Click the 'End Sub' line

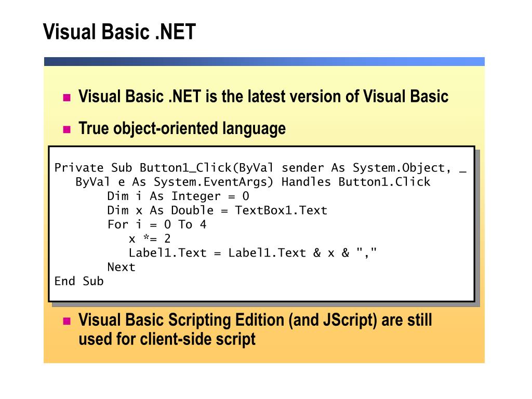79,281
